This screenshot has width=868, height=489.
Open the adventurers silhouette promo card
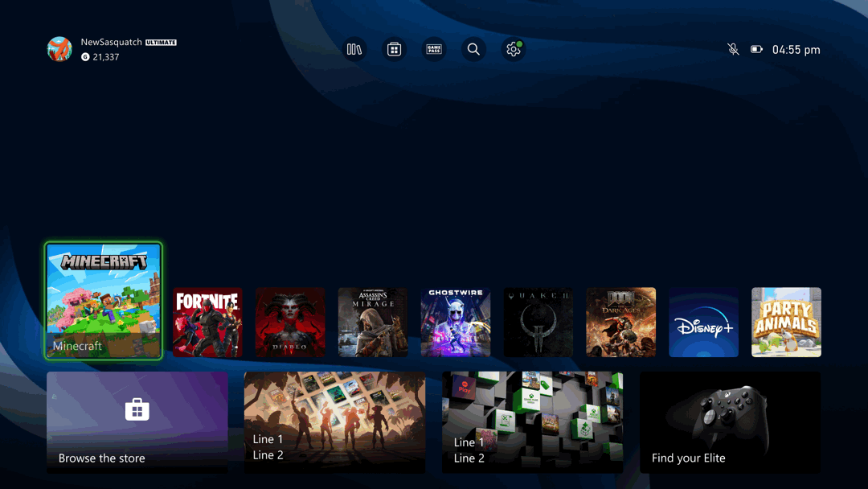[335, 422]
